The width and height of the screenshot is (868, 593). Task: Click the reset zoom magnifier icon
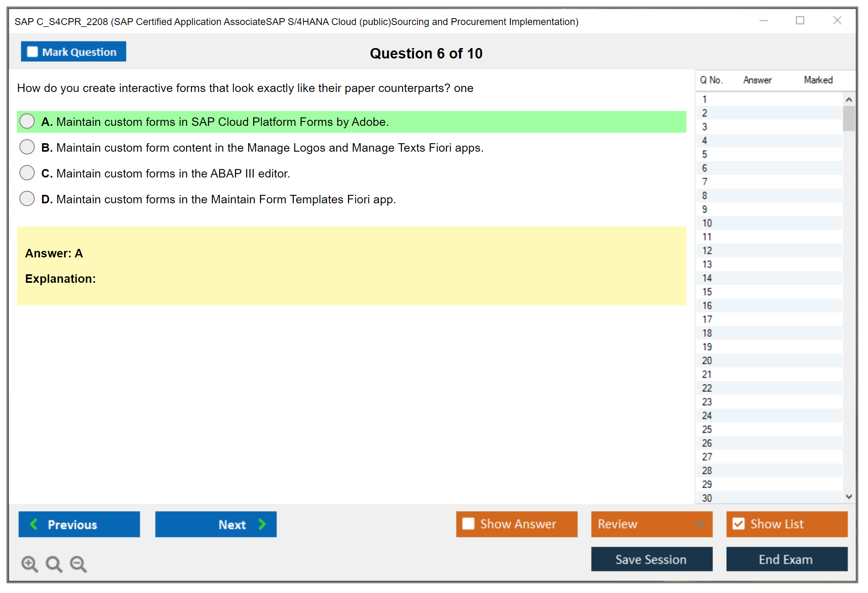[x=54, y=564]
